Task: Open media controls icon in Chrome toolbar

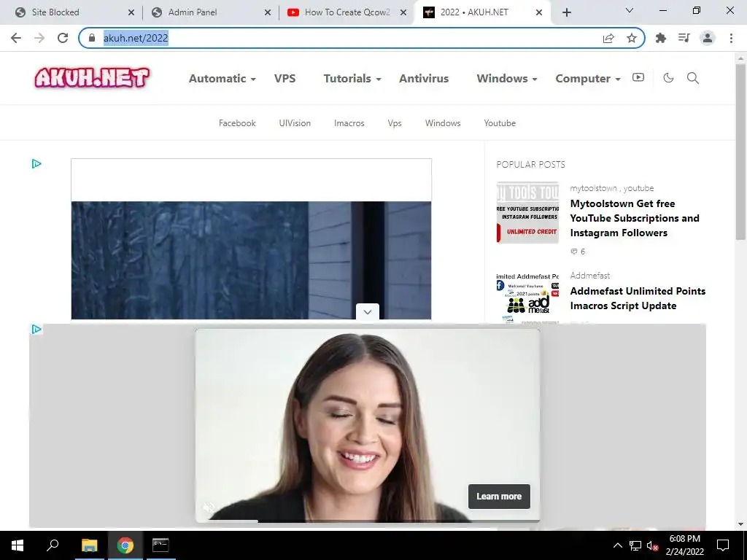Action: click(x=684, y=38)
